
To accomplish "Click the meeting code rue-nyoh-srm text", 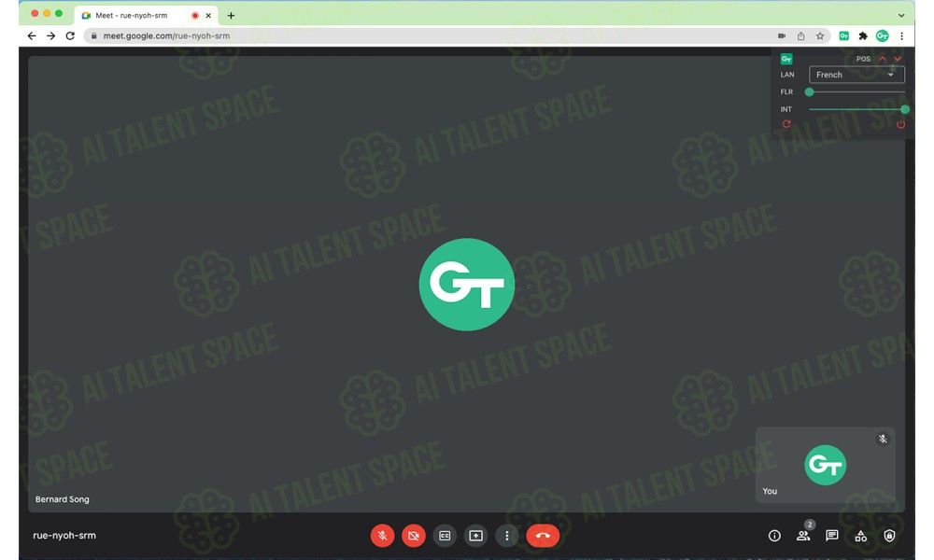I will 64,535.
